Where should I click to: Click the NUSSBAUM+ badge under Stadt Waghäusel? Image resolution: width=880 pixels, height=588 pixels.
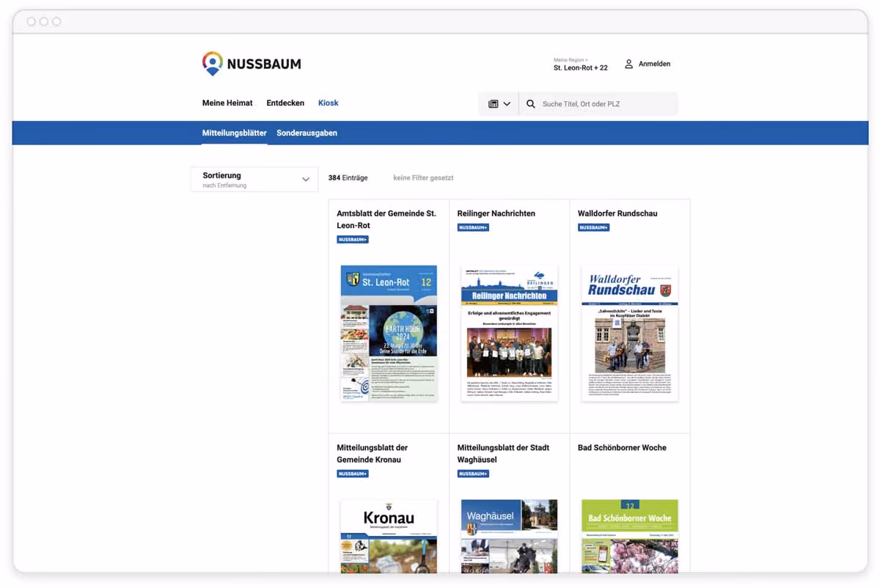coord(473,474)
